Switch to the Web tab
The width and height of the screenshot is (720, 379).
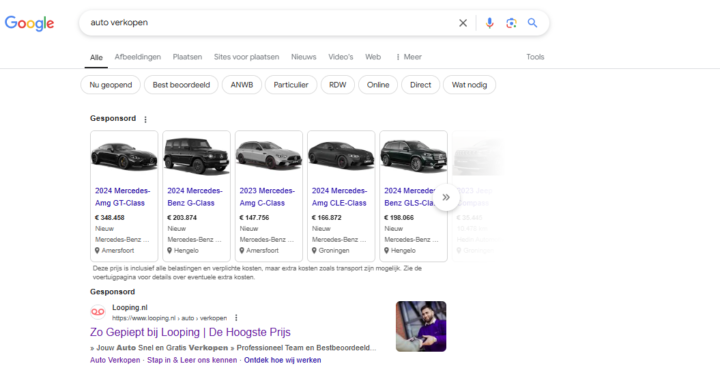pos(373,57)
